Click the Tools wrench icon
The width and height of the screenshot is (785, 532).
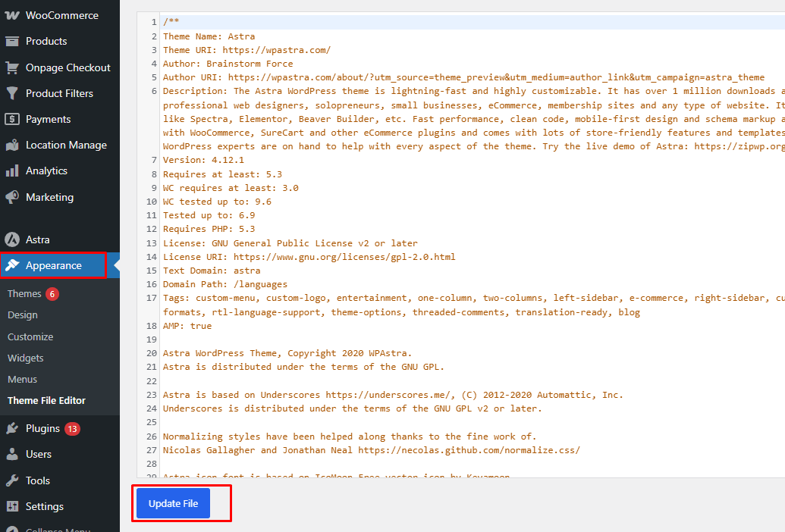[x=14, y=480]
